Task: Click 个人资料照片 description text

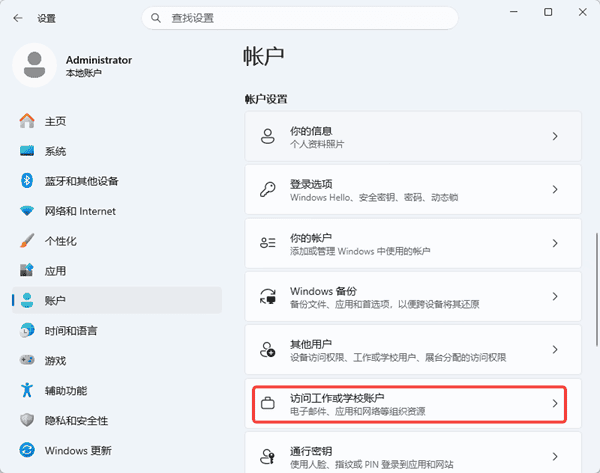Action: tap(317, 144)
